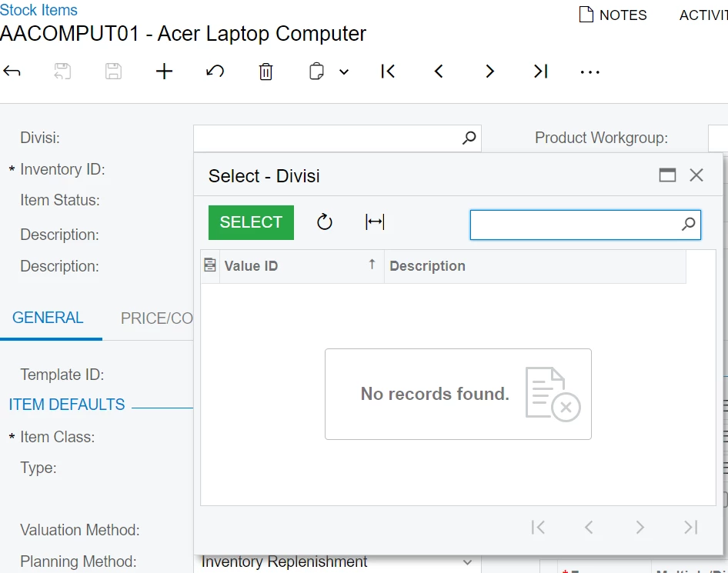
Task: Go to first page in dialog pager
Action: [x=538, y=528]
